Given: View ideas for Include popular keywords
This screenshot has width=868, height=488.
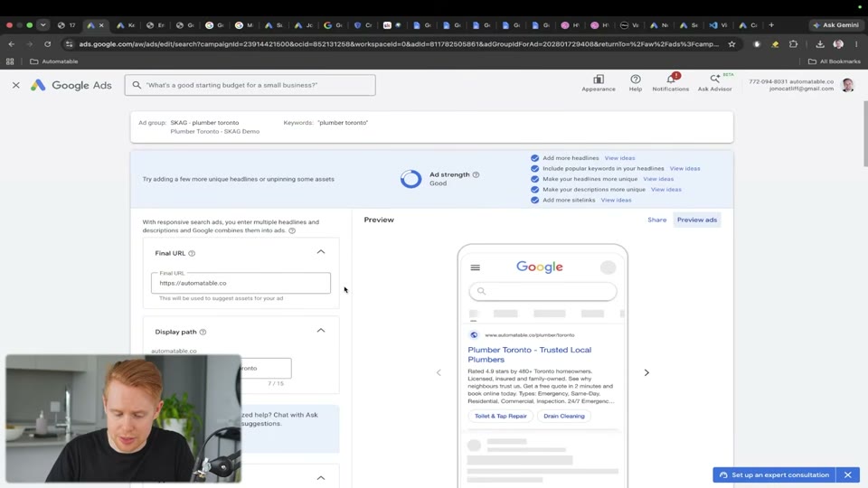Looking at the screenshot, I should tap(684, 169).
